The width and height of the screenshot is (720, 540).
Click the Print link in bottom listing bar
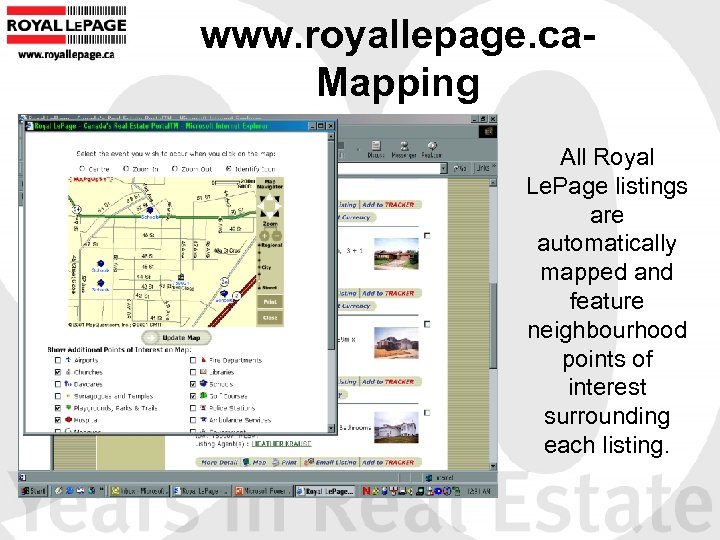285,462
